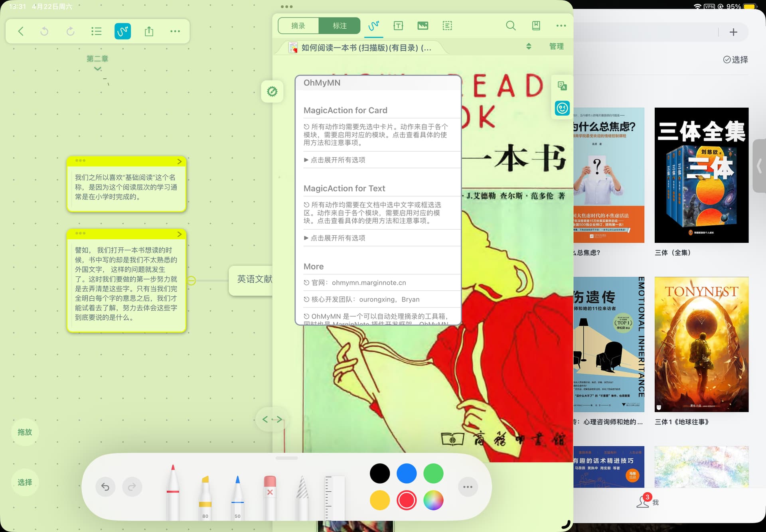
Task: Open MagicAction for Text usage description
Action: (382, 213)
